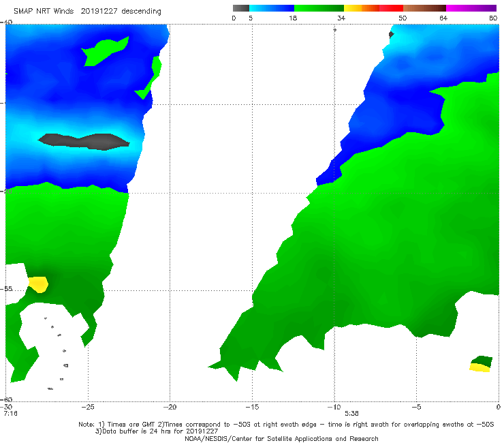Click the blue segment of the color bar

tap(272, 8)
